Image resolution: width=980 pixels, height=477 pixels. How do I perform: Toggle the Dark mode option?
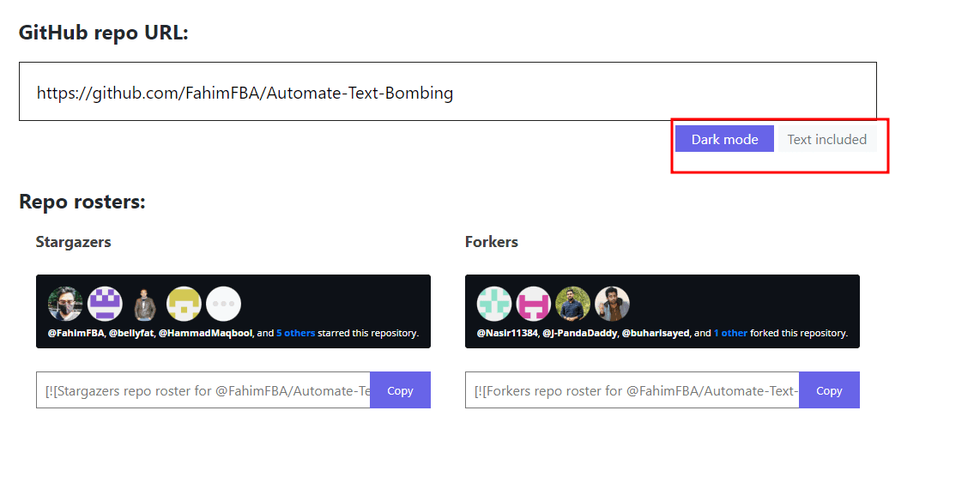pos(724,139)
